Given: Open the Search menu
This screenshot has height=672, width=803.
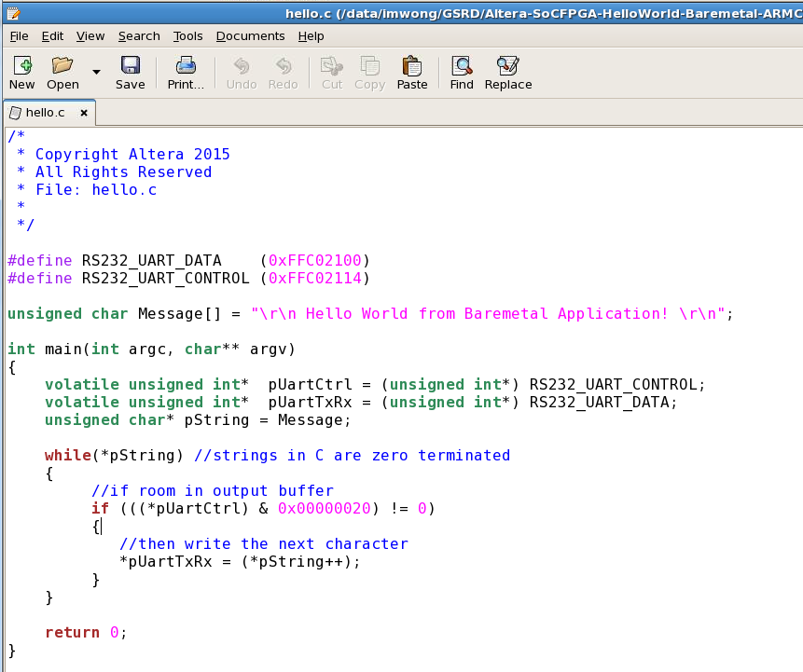Looking at the screenshot, I should 139,36.
